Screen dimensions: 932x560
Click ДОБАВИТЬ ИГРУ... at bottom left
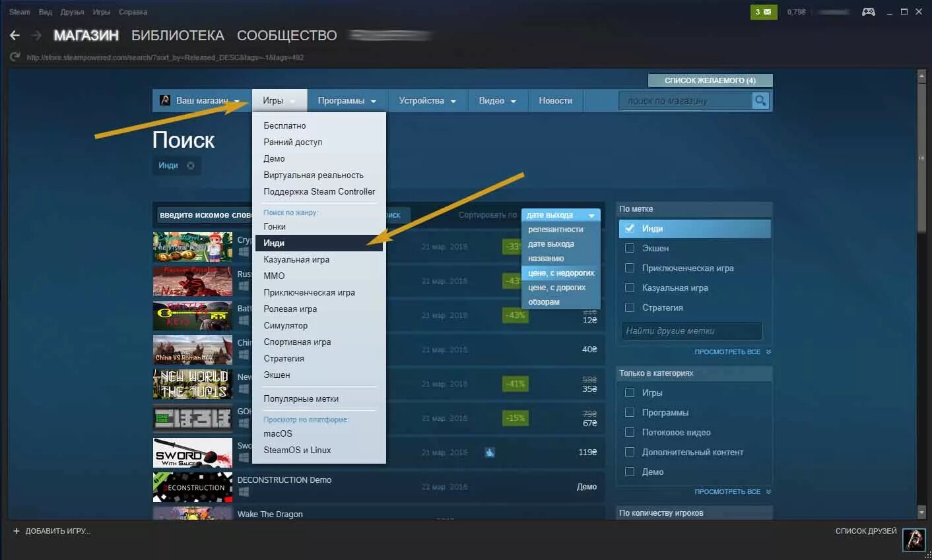click(x=57, y=531)
